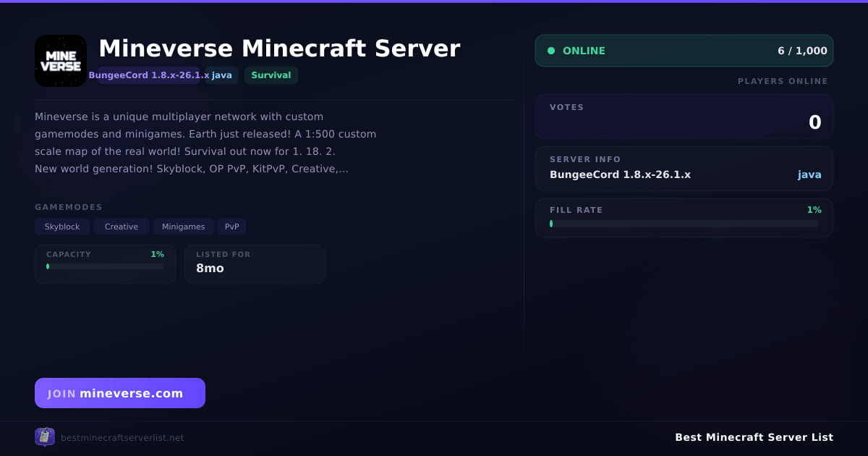Click the LISTED FOR label

(x=223, y=255)
